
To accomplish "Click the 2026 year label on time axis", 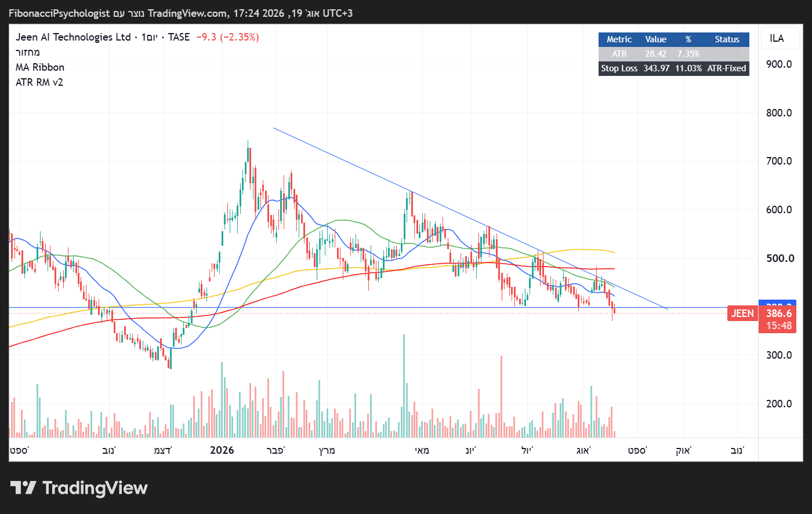I will pyautogui.click(x=222, y=450).
